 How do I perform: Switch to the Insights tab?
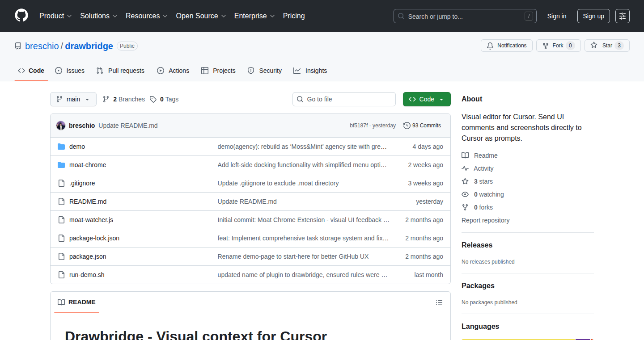point(310,71)
